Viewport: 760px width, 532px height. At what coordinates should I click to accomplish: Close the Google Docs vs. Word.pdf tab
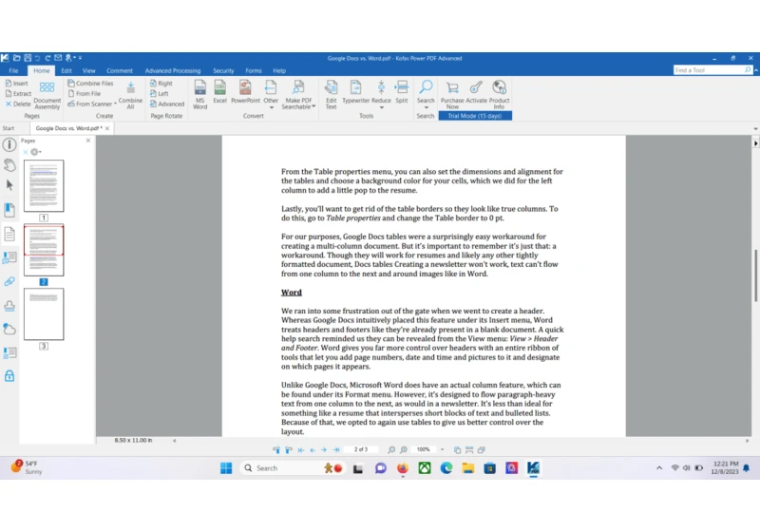(x=107, y=128)
